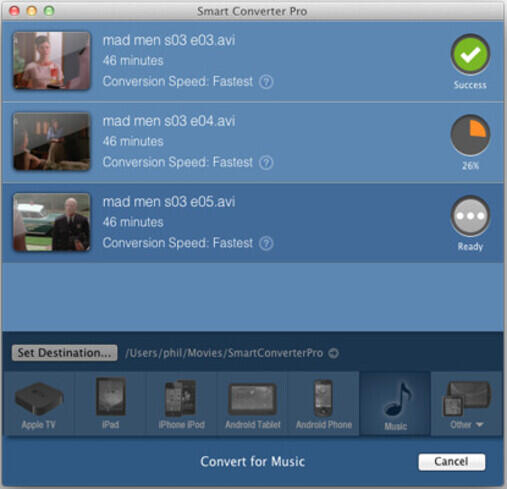The image size is (507, 489).
Task: Open the Other devices dropdown
Action: click(x=467, y=404)
